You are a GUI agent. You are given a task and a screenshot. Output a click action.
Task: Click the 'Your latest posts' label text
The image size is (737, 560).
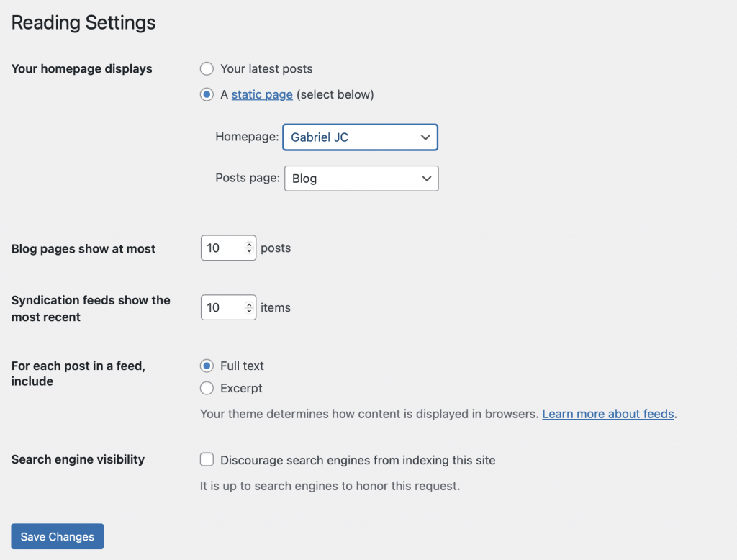tap(266, 69)
